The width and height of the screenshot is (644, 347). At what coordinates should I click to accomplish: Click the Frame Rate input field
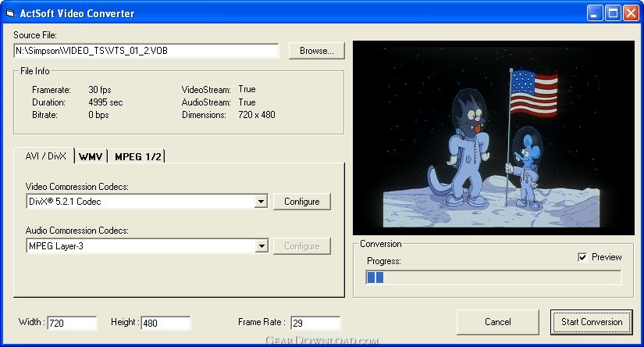click(x=315, y=323)
